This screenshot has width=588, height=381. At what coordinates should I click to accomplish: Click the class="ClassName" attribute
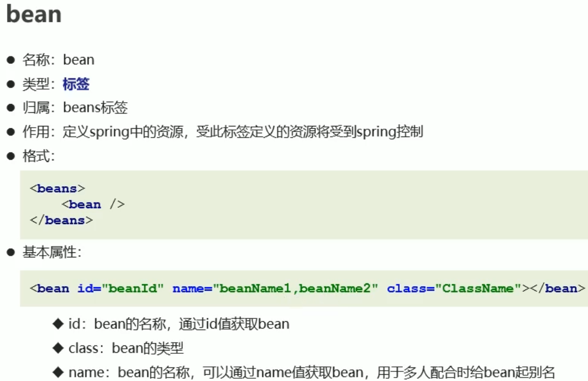coord(454,288)
